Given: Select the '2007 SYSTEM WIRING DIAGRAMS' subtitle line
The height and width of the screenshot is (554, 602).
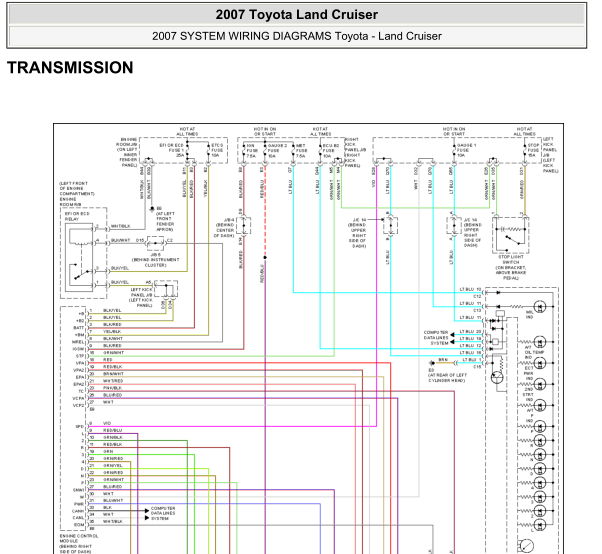Looking at the screenshot, I should [x=296, y=36].
